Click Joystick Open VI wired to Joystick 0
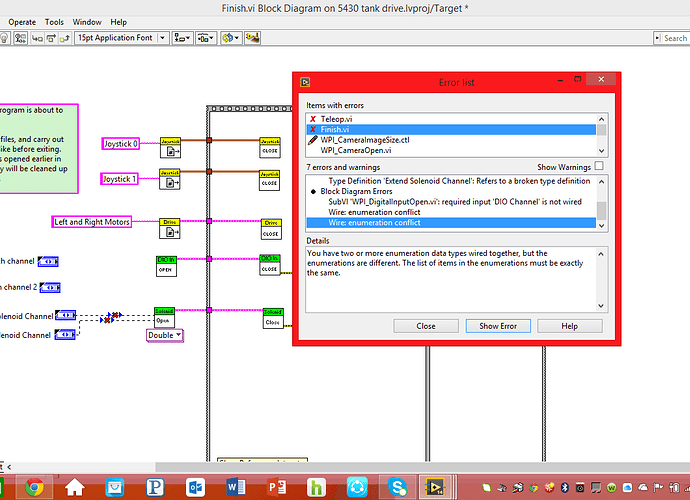Image resolution: width=690 pixels, height=500 pixels. [170, 147]
